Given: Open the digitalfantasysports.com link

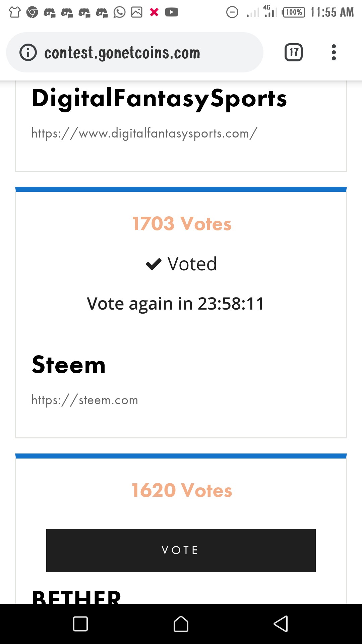Looking at the screenshot, I should 144,133.
